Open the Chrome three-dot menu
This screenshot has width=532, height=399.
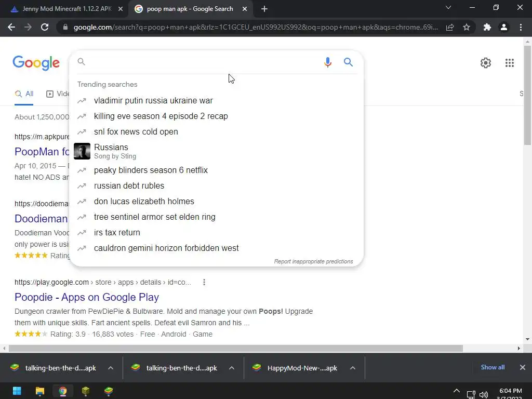521,27
